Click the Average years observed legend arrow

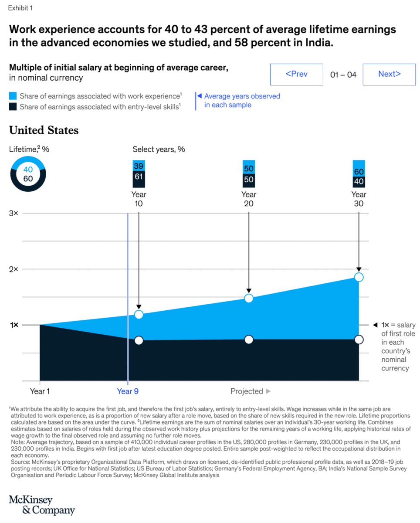coord(199,96)
